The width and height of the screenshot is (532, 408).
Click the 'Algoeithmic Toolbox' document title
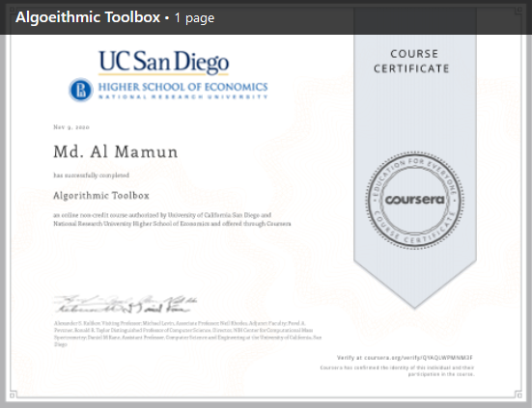(88, 17)
